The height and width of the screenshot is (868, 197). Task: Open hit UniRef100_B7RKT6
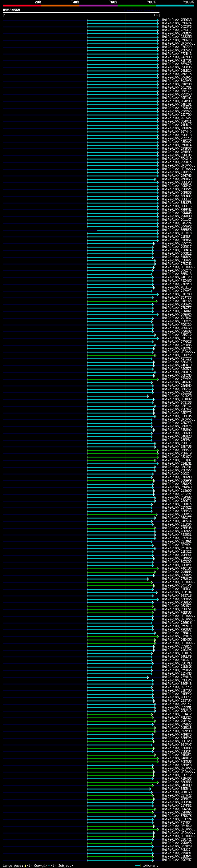(177, 816)
